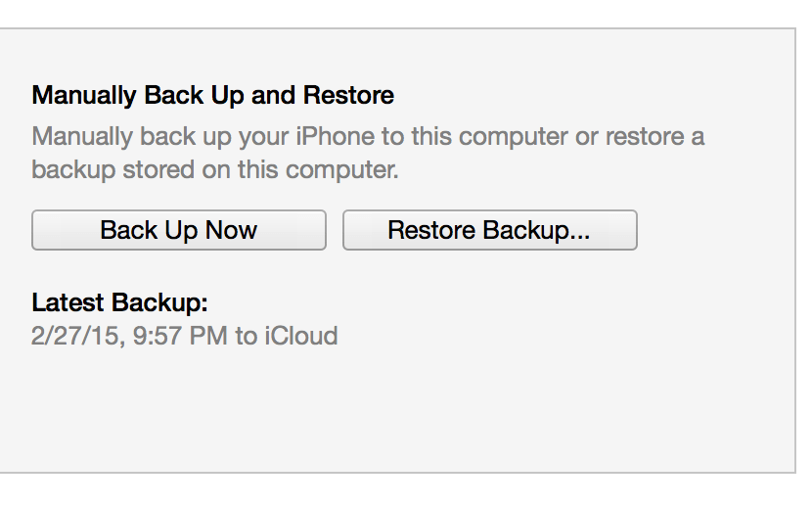Click the description line mentioning your iPhone
The height and width of the screenshot is (507, 812).
tap(368, 135)
